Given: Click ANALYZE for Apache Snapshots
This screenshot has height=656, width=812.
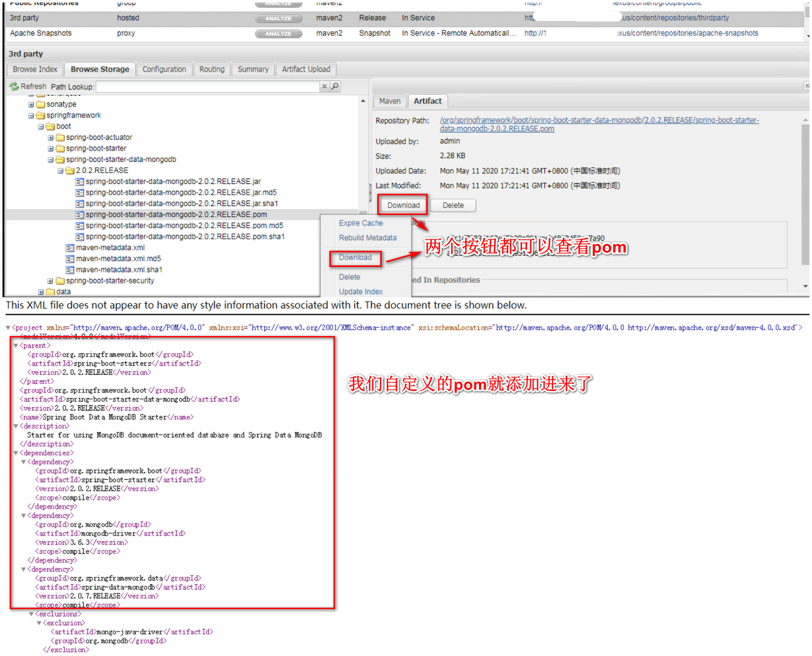Looking at the screenshot, I should point(278,33).
